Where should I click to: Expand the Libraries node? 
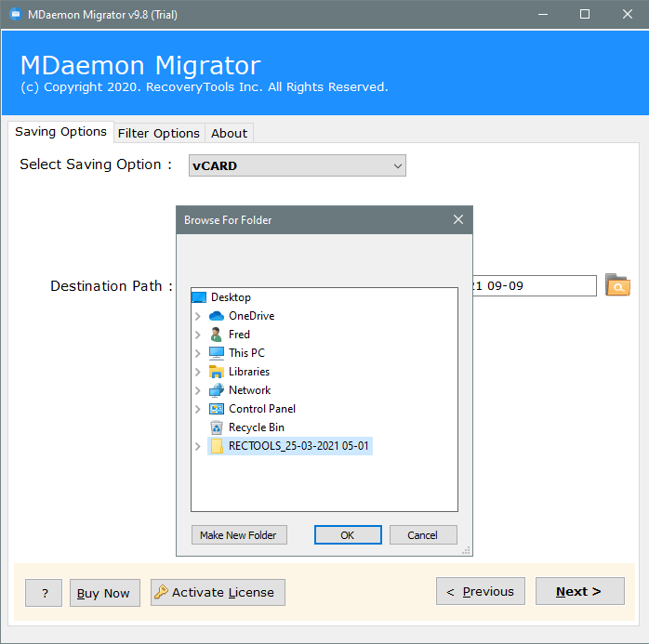[x=198, y=372]
